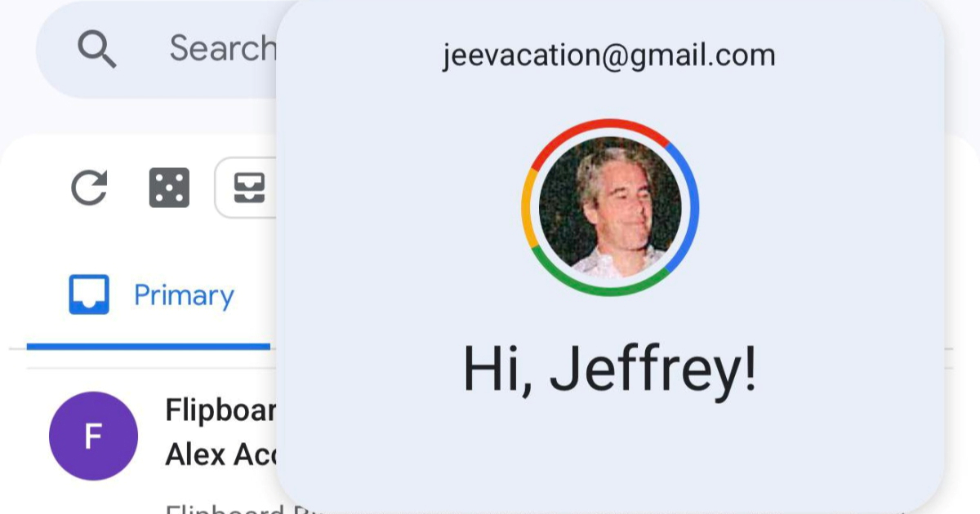
Task: Select the purple F sender avatar
Action: pos(93,436)
